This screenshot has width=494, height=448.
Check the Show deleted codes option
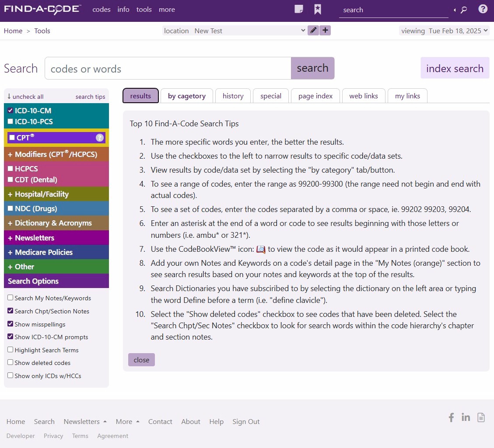(11, 362)
